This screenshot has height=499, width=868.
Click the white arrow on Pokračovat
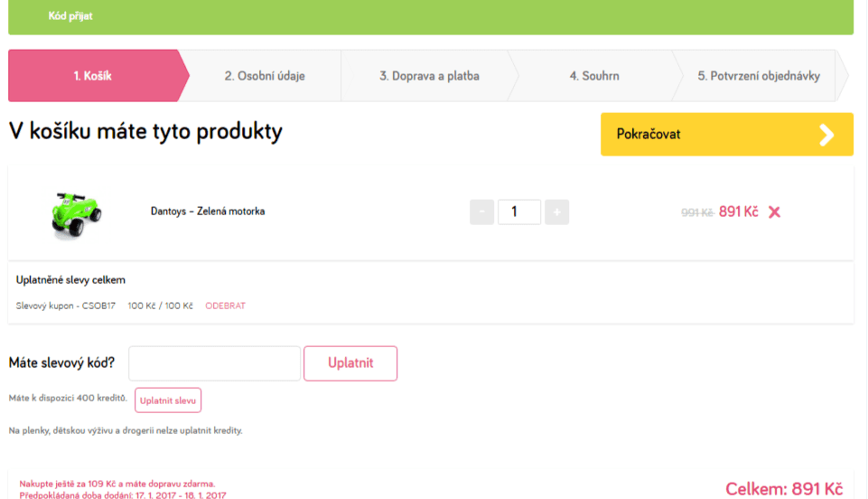click(x=826, y=135)
